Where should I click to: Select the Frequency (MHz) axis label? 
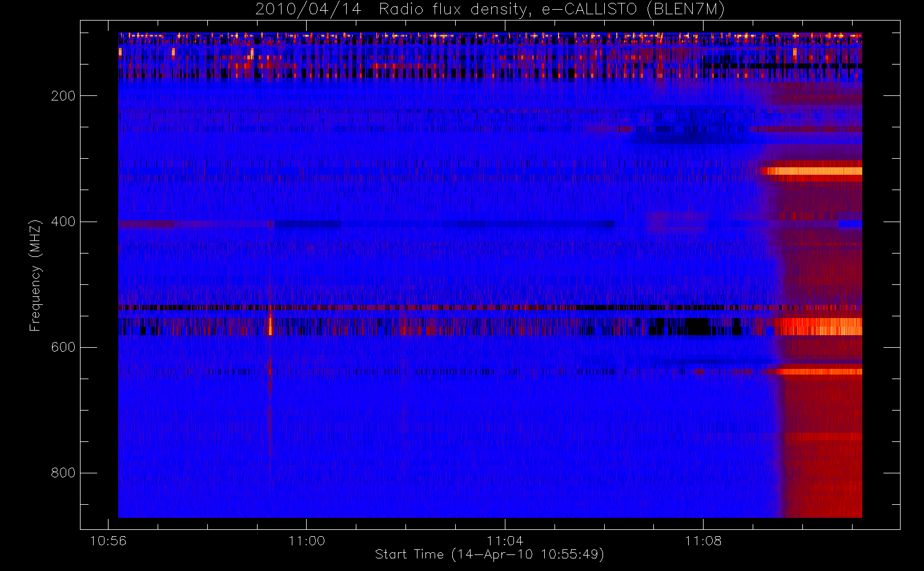pyautogui.click(x=35, y=275)
